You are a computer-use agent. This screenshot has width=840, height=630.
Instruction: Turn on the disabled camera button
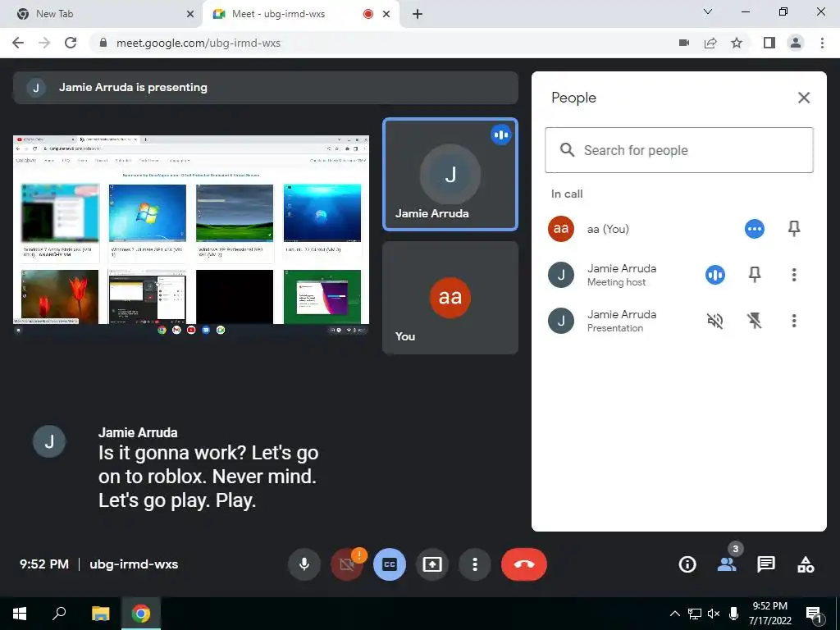tap(347, 564)
